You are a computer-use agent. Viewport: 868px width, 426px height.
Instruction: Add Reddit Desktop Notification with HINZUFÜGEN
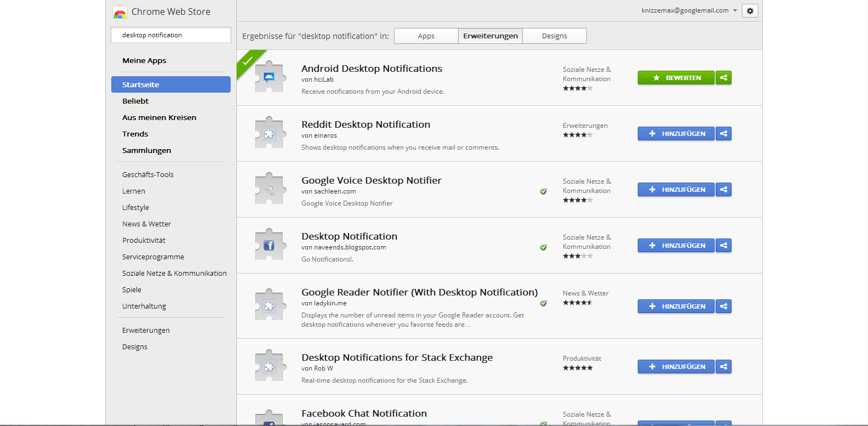[676, 134]
